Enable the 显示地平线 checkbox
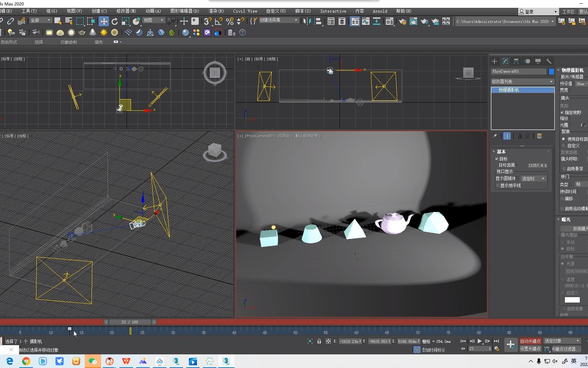This screenshot has width=588, height=368. [x=498, y=185]
